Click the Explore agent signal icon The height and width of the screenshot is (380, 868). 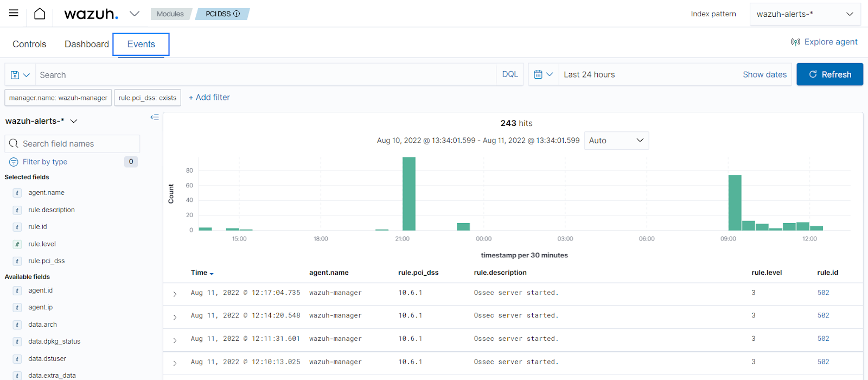tap(795, 42)
